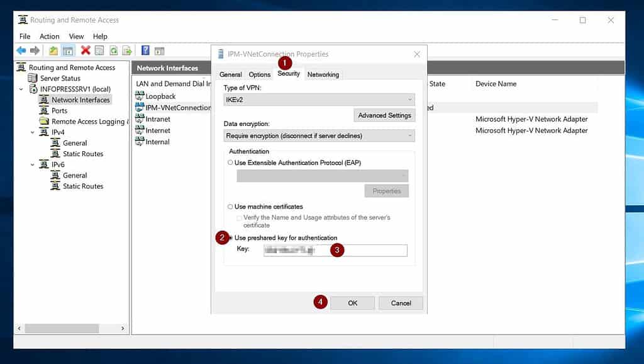Viewport: 644px width, 364px height.
Task: Open the Action menu
Action: click(x=49, y=36)
